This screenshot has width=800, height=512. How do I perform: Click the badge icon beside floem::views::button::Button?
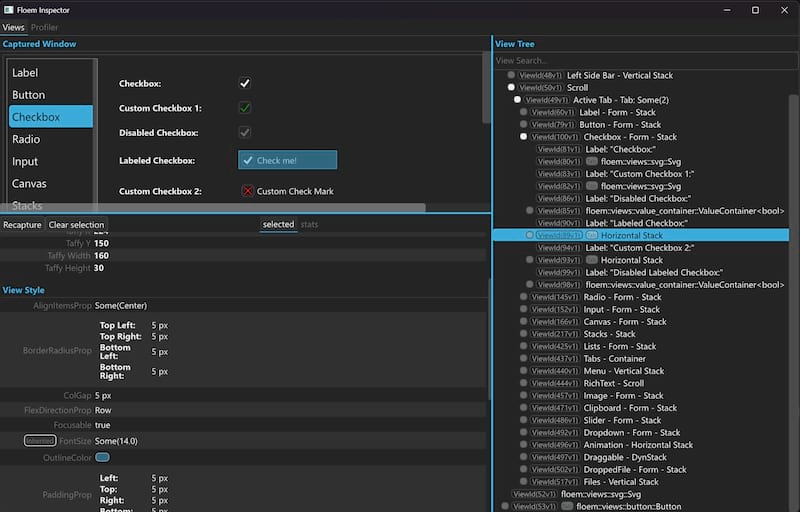568,506
